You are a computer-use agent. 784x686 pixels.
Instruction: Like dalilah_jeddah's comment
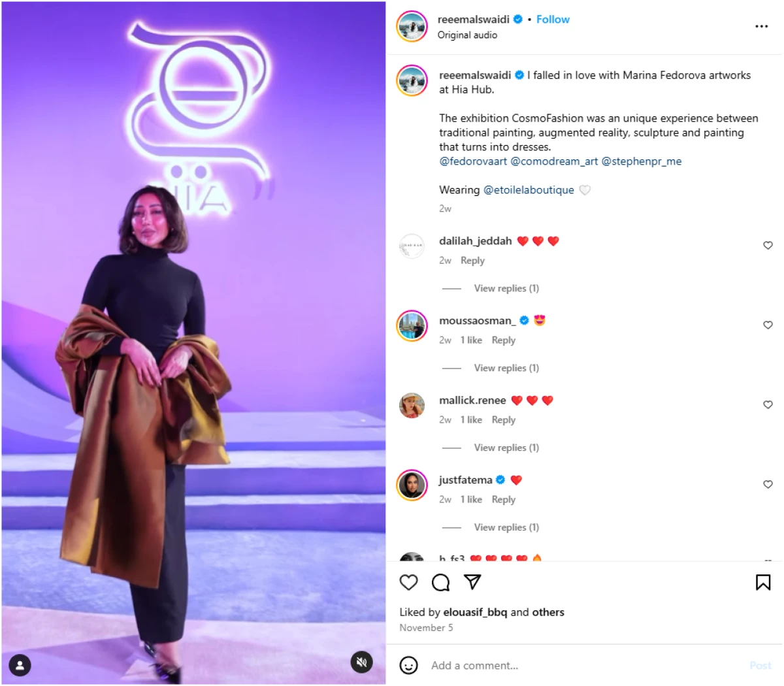768,246
